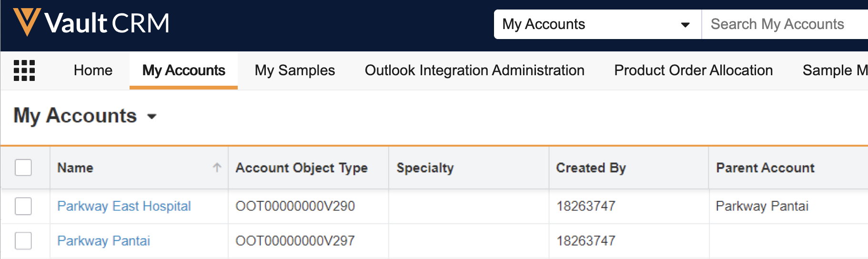Open the Parkway East Hospital account link

click(124, 206)
